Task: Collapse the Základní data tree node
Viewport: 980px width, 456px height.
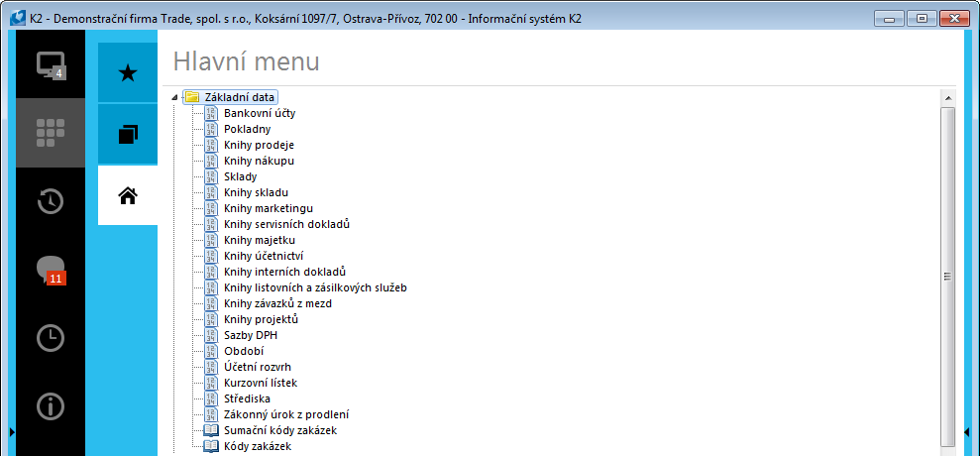Action: [x=174, y=97]
